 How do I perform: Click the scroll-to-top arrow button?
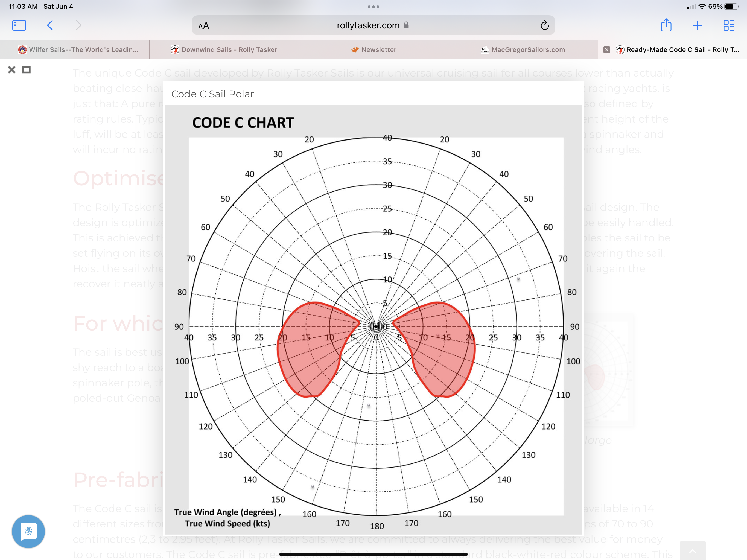[692, 550]
